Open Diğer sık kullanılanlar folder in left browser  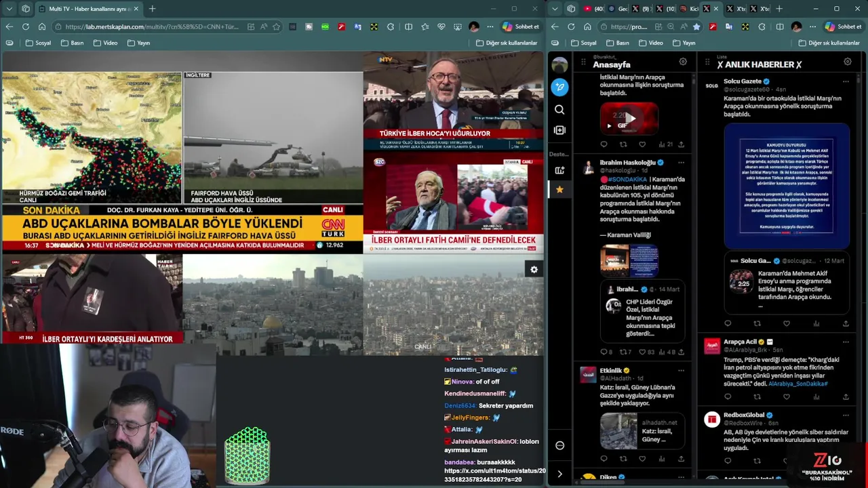(507, 43)
